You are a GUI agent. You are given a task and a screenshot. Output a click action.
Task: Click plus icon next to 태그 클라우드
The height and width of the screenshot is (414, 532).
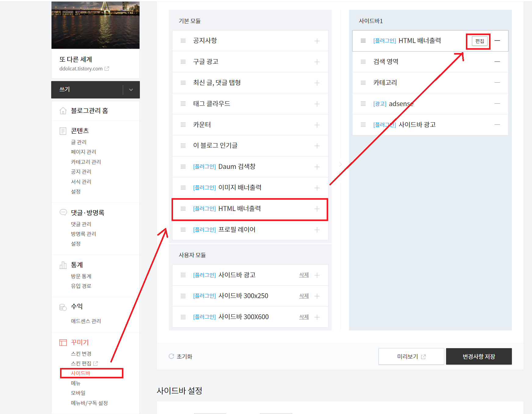pos(317,104)
